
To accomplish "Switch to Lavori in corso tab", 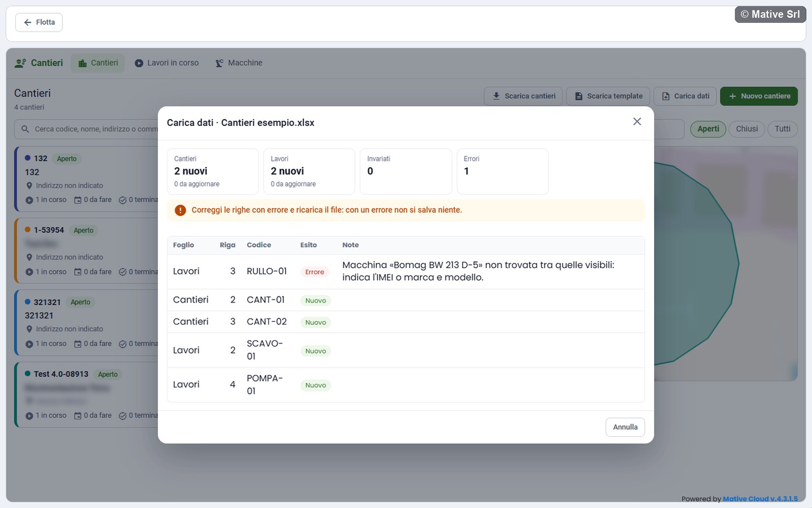I will coord(166,63).
